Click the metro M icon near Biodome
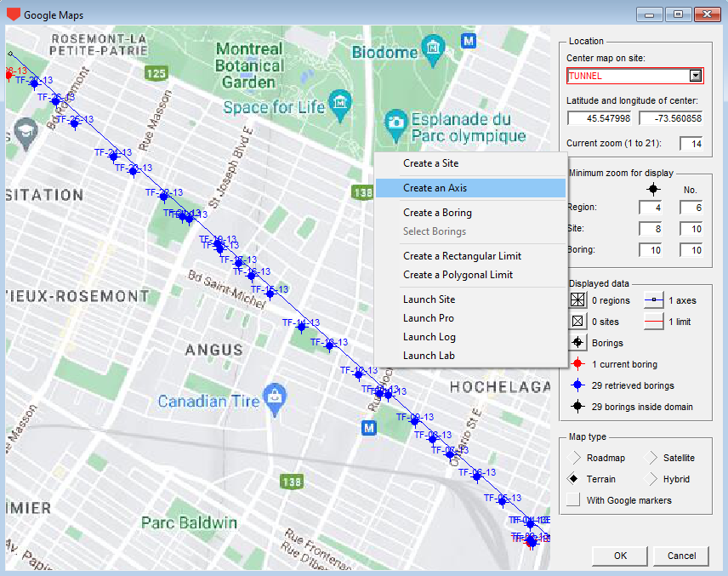Image resolution: width=728 pixels, height=576 pixels. tap(469, 41)
